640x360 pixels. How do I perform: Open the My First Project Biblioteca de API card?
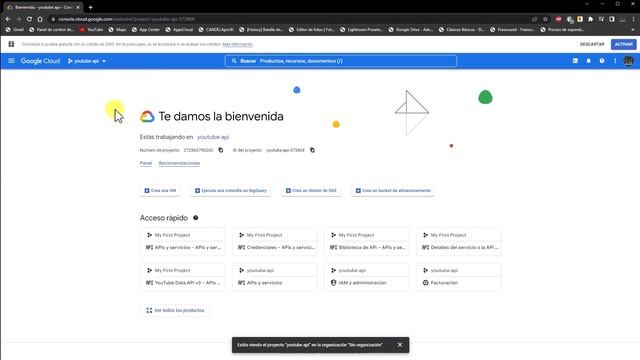point(367,242)
